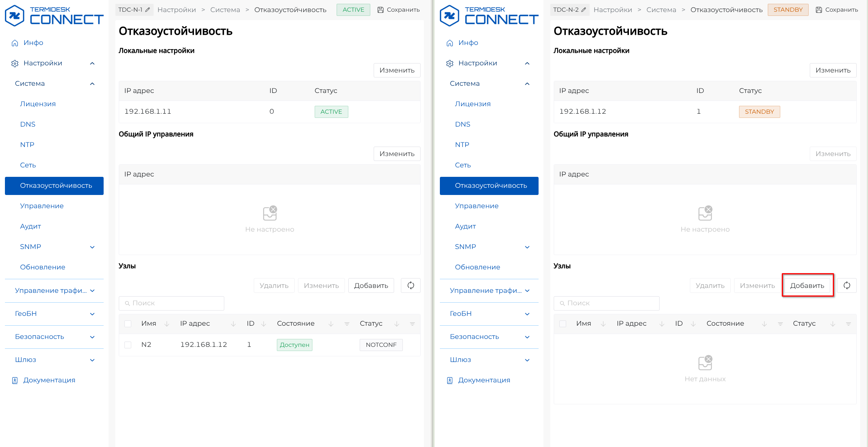Screen dimensions: 868x447
Task: Click the refresh icon in left Узлы toolbar
Action: click(x=411, y=286)
